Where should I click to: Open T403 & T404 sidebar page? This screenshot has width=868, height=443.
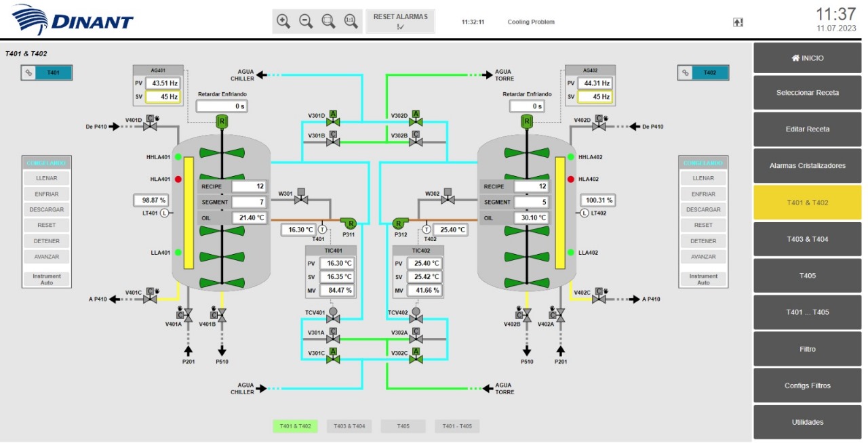[808, 239]
